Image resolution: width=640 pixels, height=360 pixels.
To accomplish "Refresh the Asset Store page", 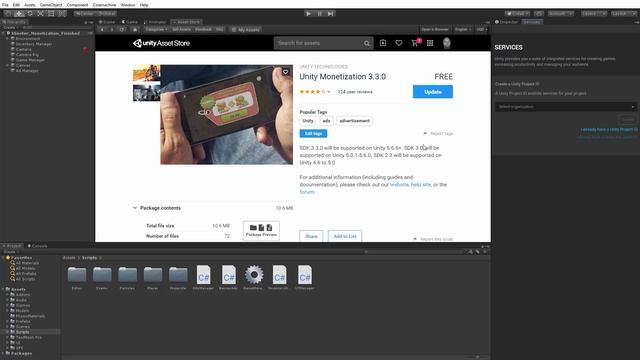I will [x=122, y=29].
